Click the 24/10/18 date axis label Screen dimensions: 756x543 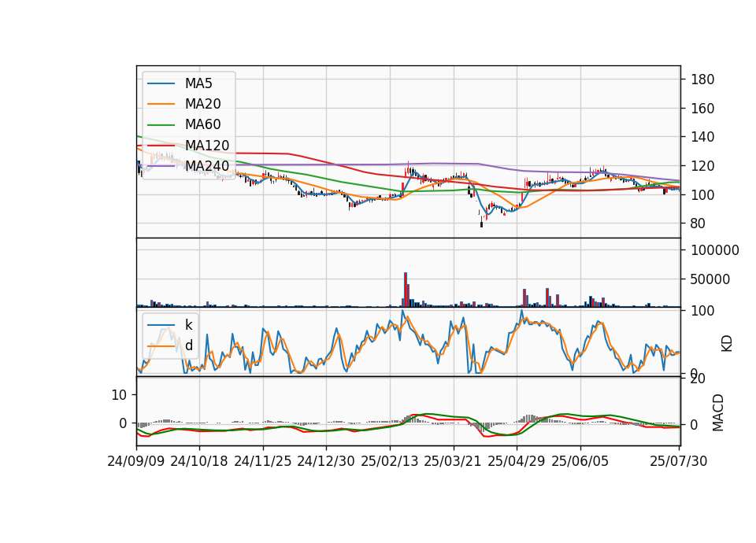point(199,461)
